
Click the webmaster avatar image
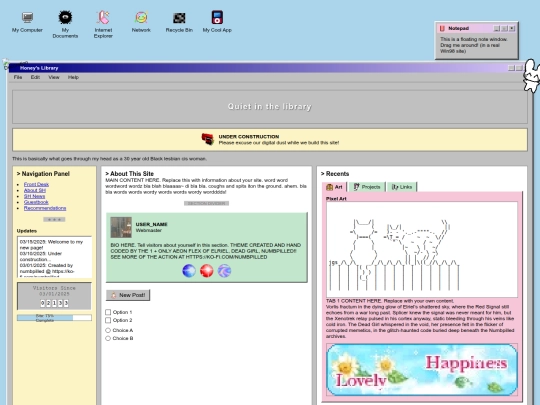(121, 227)
